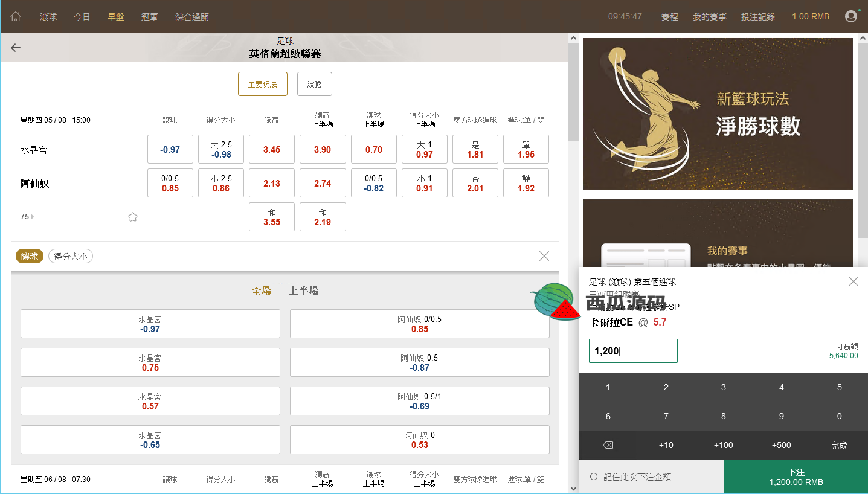Select 波膽 tab

(x=315, y=84)
